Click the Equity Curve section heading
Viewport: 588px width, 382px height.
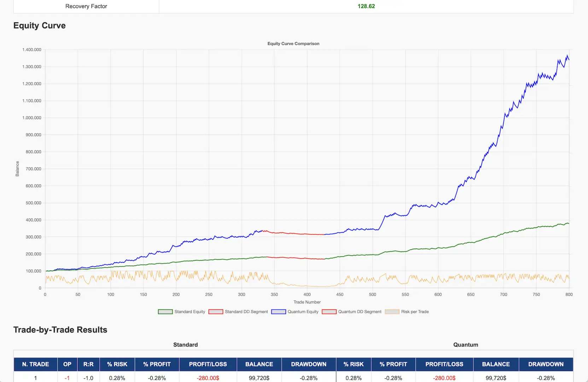coord(40,25)
